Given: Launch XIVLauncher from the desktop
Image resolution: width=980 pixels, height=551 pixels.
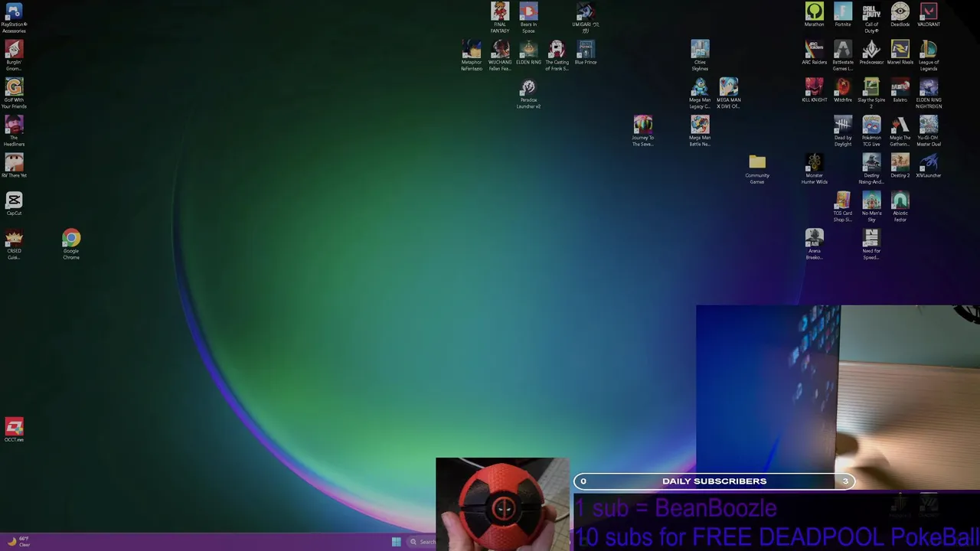Looking at the screenshot, I should point(929,165).
